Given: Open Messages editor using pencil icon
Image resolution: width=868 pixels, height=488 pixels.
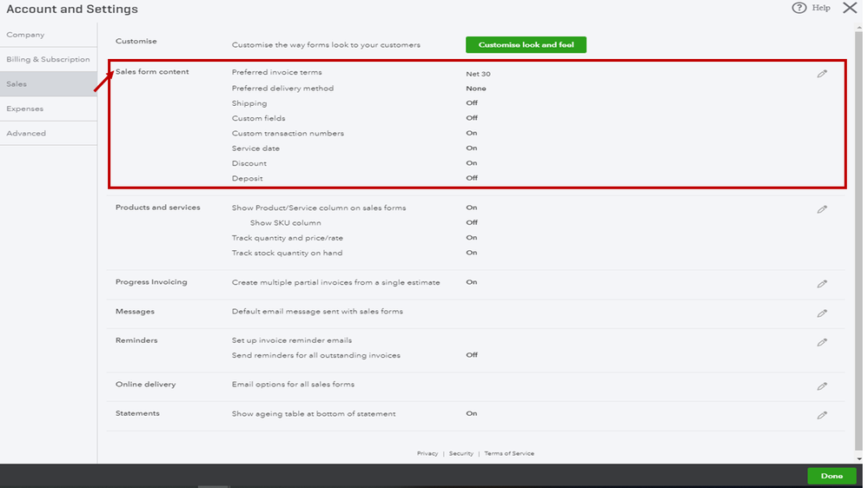Looking at the screenshot, I should point(822,313).
